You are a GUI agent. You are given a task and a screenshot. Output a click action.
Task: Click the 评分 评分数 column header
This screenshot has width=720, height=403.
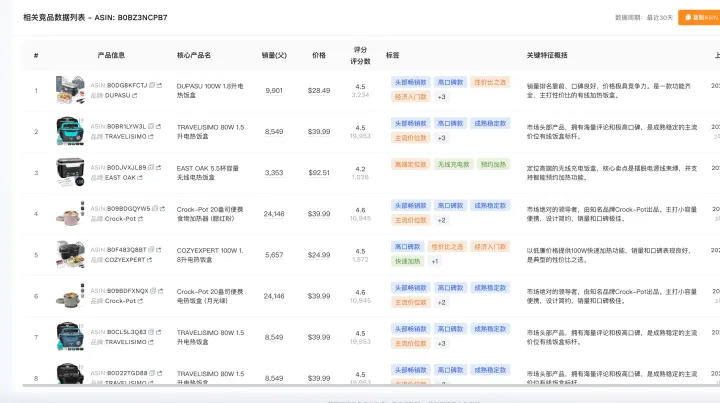[x=360, y=55]
